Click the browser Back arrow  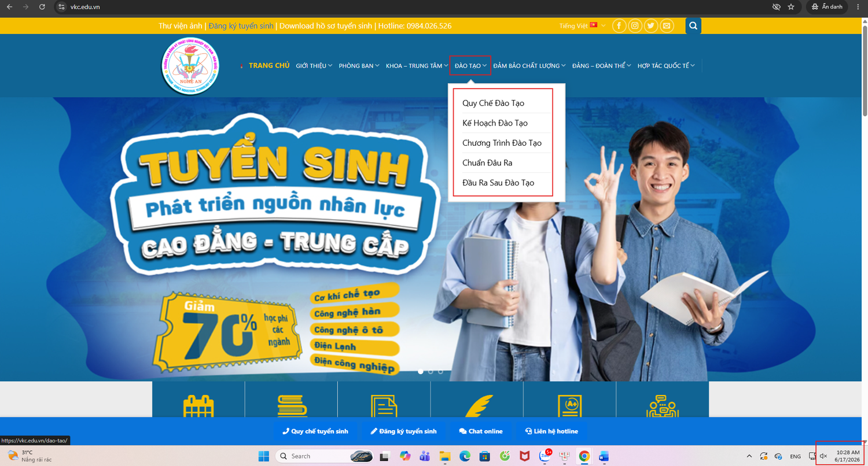pyautogui.click(x=9, y=7)
